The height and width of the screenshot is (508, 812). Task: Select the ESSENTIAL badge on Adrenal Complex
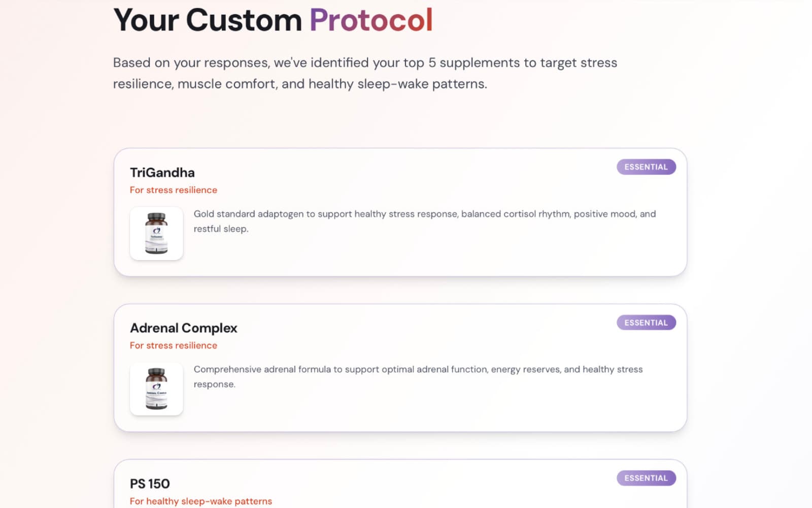tap(646, 322)
